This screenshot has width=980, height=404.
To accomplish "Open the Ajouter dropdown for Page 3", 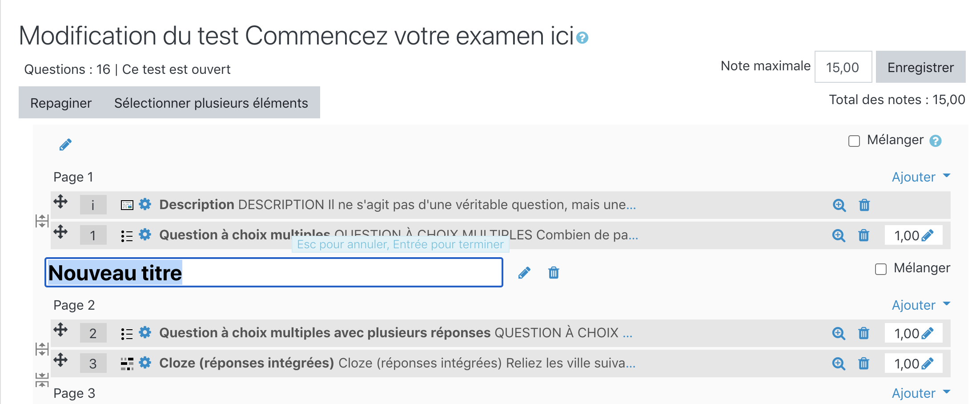I will tap(920, 393).
